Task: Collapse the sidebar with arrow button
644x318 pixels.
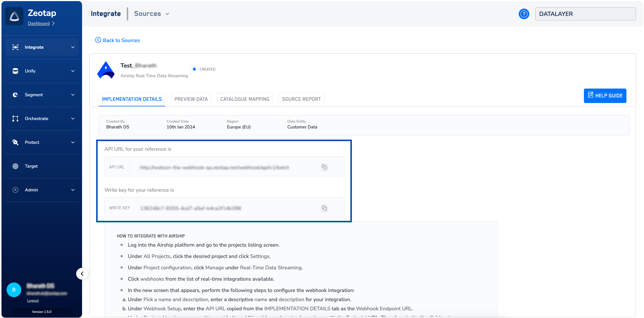Action: pos(82,274)
